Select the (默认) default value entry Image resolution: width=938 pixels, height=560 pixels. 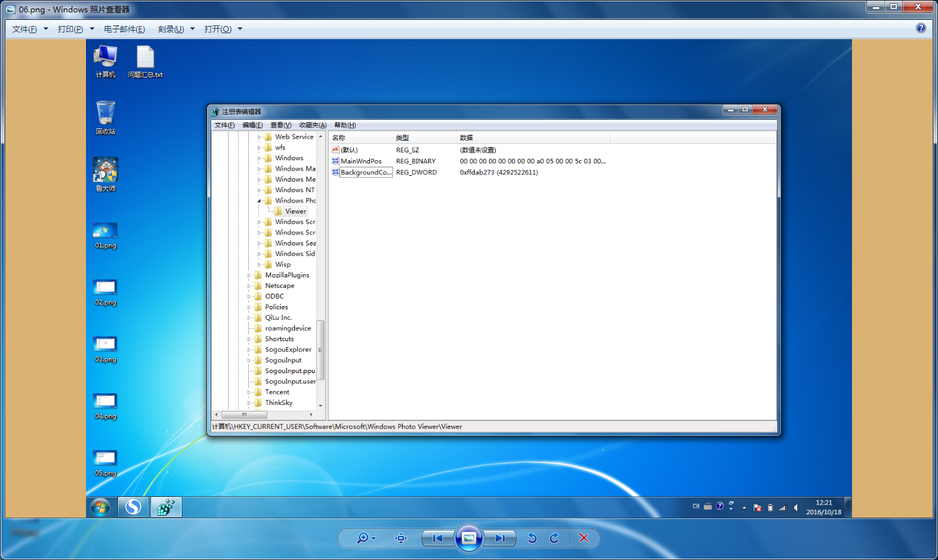[345, 150]
